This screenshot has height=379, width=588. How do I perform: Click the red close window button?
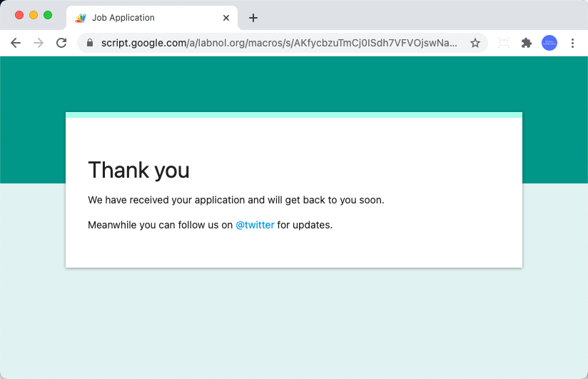(19, 15)
